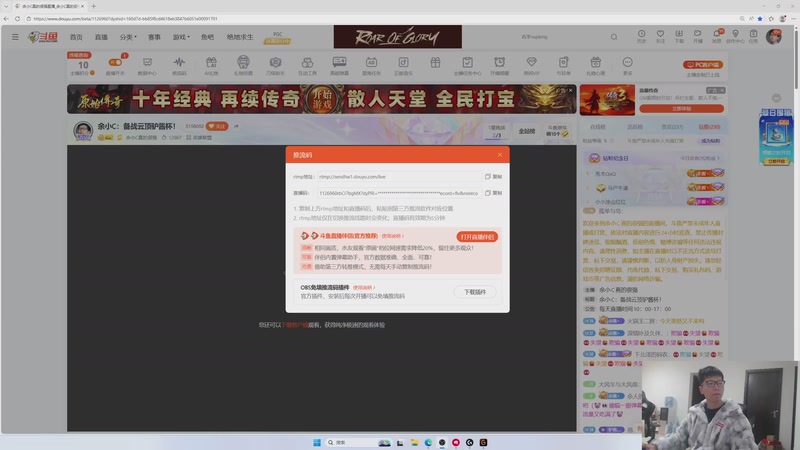The image size is (800, 450).
Task: Click the Douyu 斗鱼 logo
Action: pos(43,37)
